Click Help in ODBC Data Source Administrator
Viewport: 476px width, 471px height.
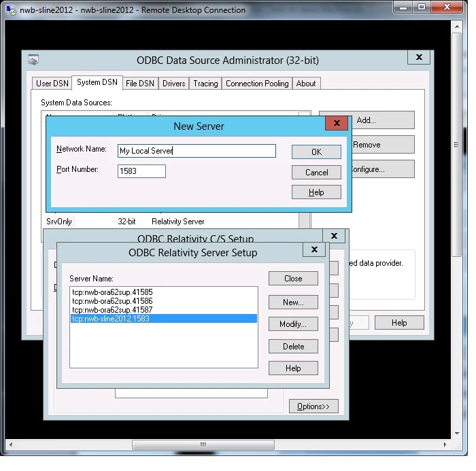[399, 323]
